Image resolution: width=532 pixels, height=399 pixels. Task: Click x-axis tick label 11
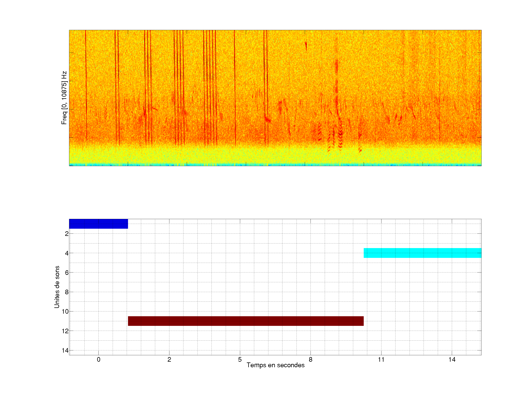[381, 359]
